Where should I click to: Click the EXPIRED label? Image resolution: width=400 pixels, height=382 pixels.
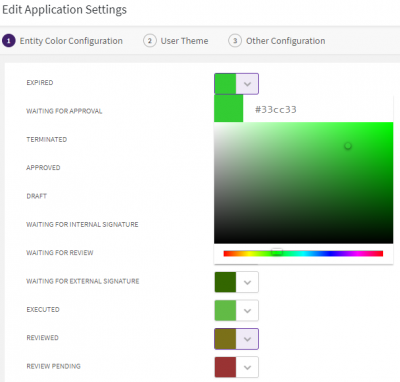40,83
